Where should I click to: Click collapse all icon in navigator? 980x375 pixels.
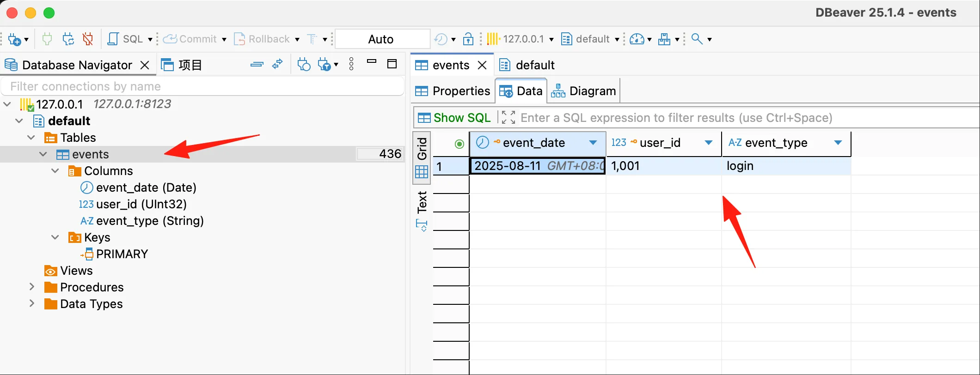[257, 65]
